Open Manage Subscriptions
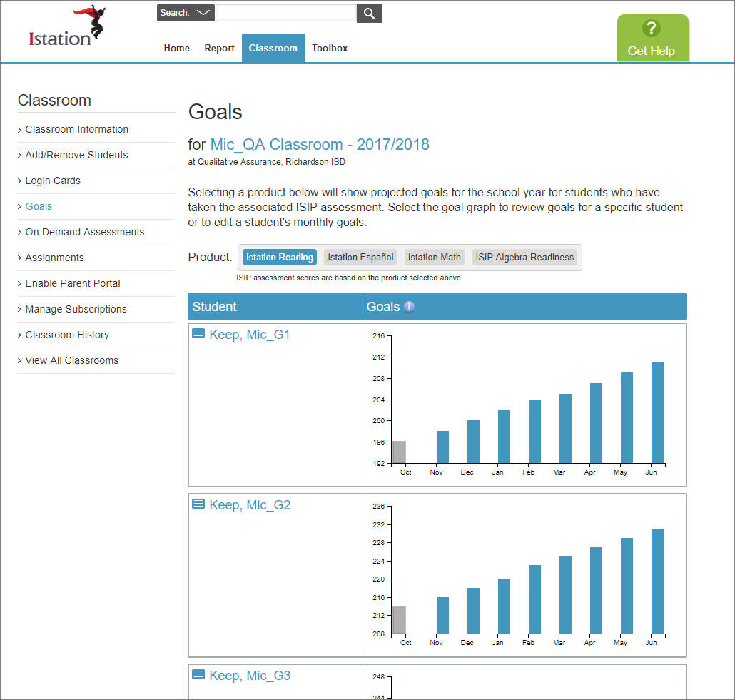This screenshot has width=735, height=700. 76,310
